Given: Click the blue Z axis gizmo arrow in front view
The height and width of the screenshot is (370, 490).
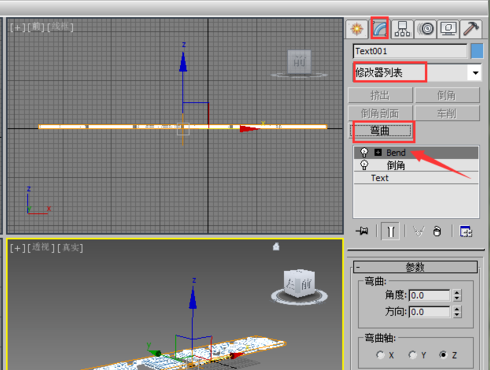Looking at the screenshot, I should click(183, 62).
